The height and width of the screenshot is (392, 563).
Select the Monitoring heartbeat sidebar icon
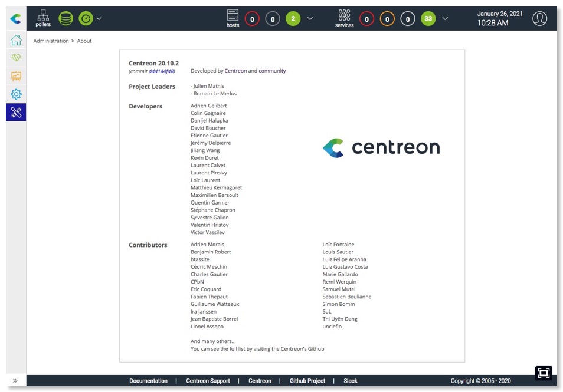coord(15,57)
